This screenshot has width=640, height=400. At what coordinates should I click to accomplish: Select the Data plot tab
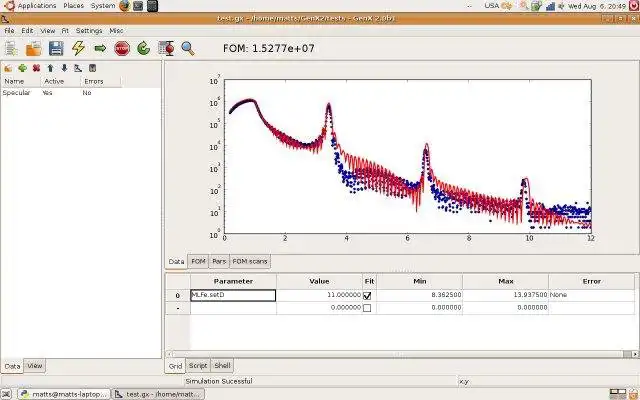click(x=176, y=261)
